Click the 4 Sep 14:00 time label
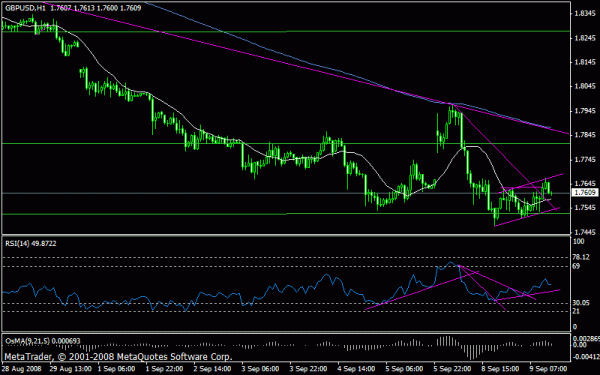 (x=357, y=369)
